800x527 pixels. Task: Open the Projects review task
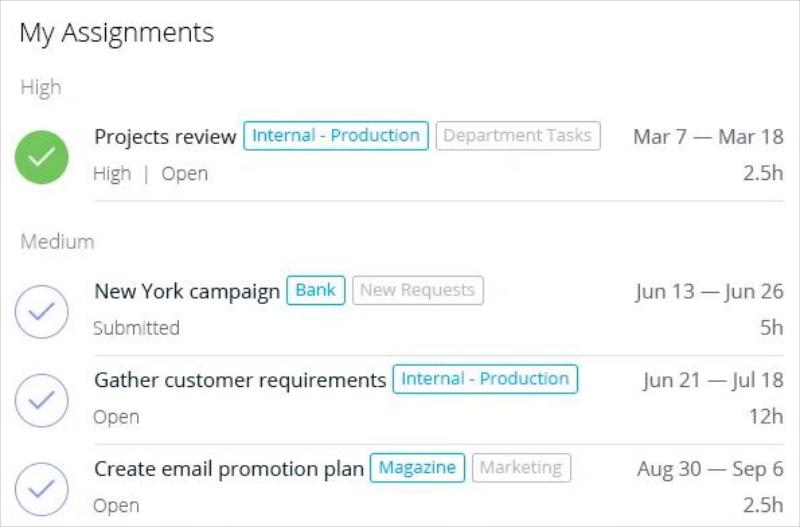[165, 136]
